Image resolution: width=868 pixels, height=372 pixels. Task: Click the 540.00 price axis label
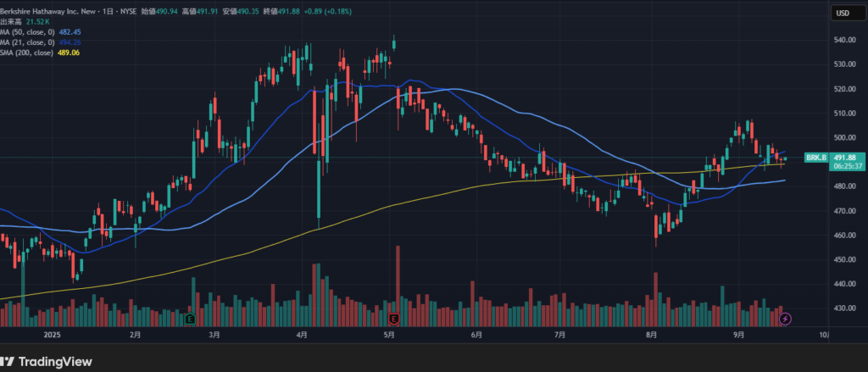click(846, 40)
